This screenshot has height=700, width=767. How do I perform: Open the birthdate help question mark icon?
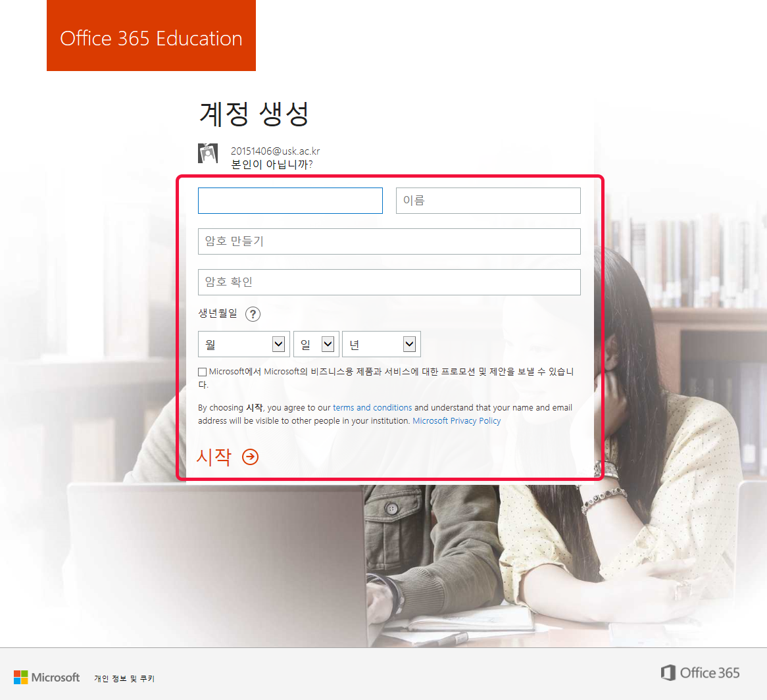[x=253, y=314]
